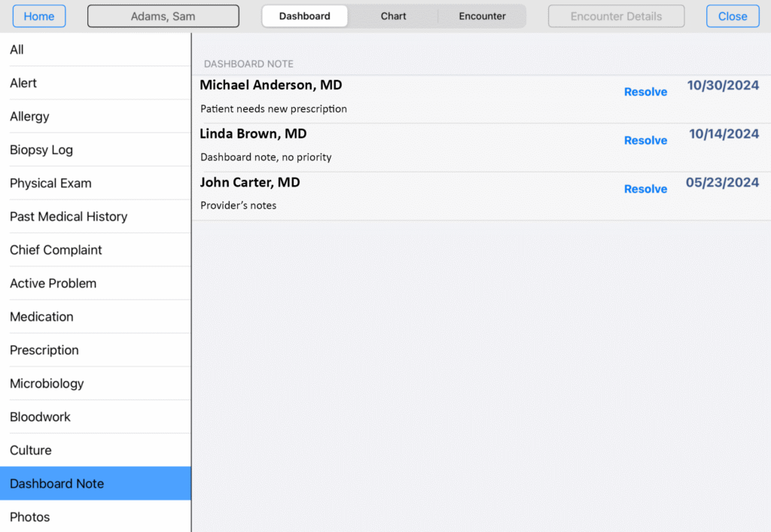Viewport: 771px width, 532px height.
Task: View the Active Problem list
Action: [x=95, y=284]
